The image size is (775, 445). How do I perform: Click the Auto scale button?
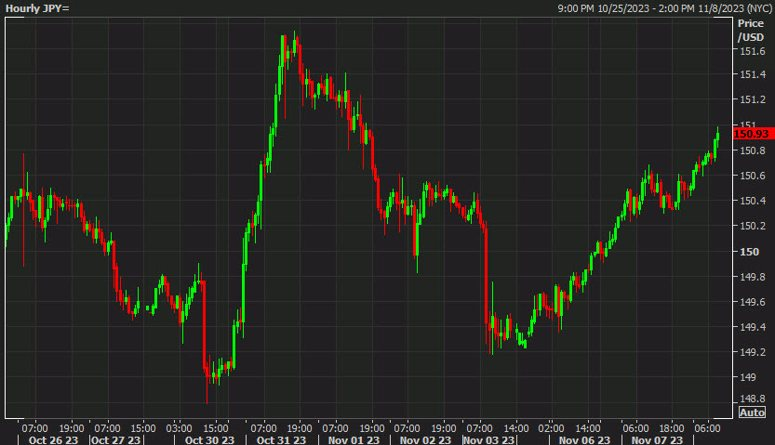click(x=752, y=412)
